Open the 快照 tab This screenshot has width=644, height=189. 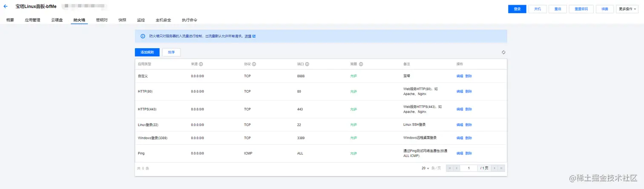click(x=122, y=20)
